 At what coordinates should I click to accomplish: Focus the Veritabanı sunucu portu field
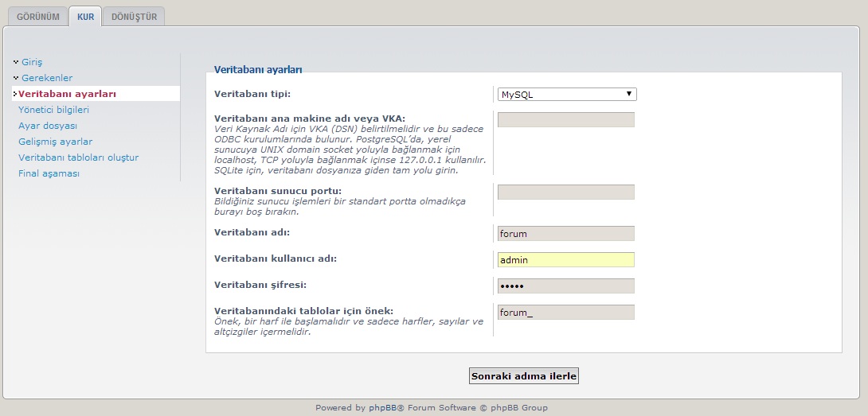(x=565, y=192)
